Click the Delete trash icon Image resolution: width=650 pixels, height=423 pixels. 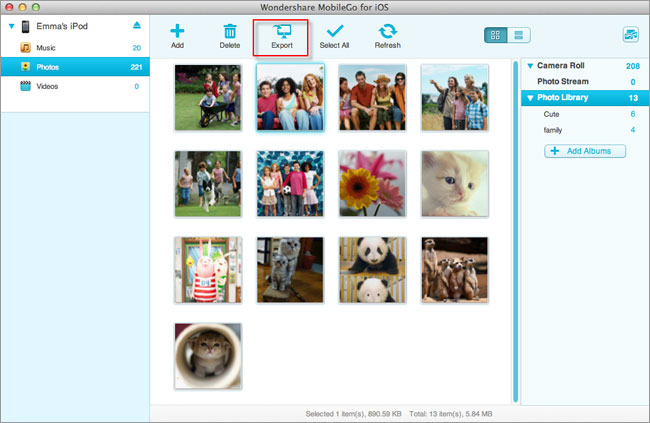[x=230, y=31]
